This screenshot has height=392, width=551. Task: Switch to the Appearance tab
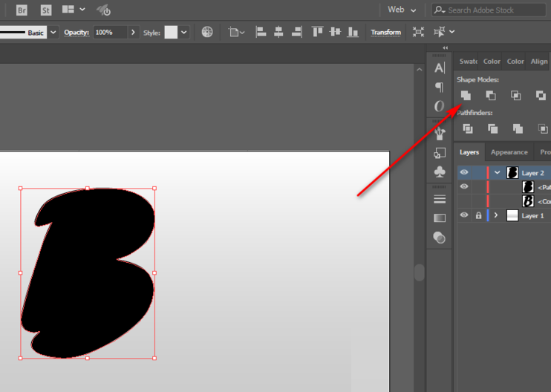click(x=509, y=152)
